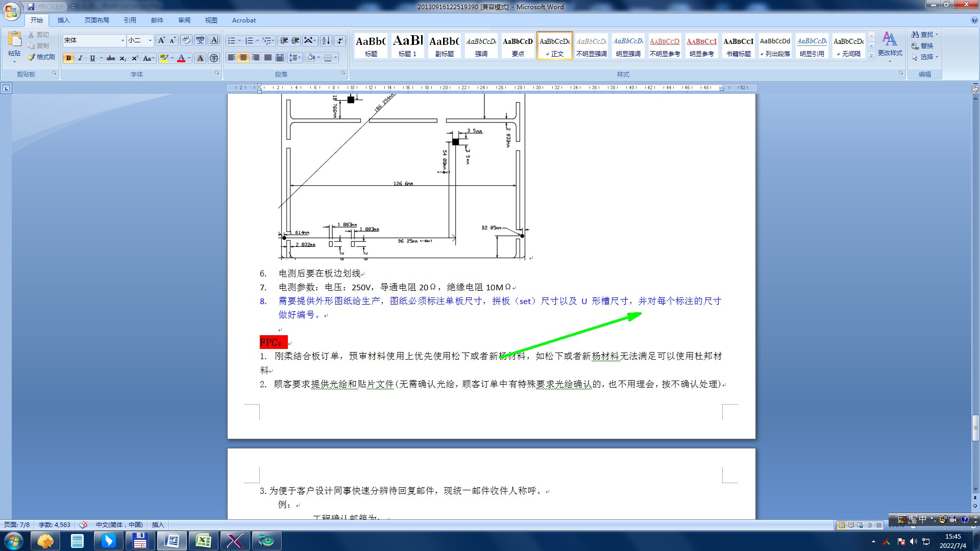The image size is (980, 551).
Task: Click the Subscript icon
Action: click(122, 58)
